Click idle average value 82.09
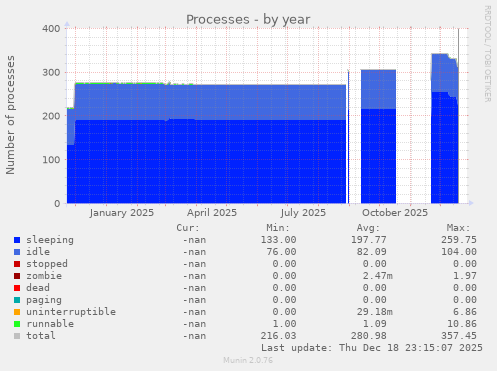The width and height of the screenshot is (497, 371). (372, 252)
